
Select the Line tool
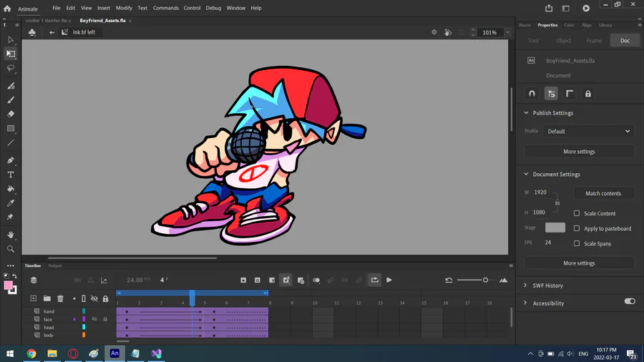(x=11, y=143)
